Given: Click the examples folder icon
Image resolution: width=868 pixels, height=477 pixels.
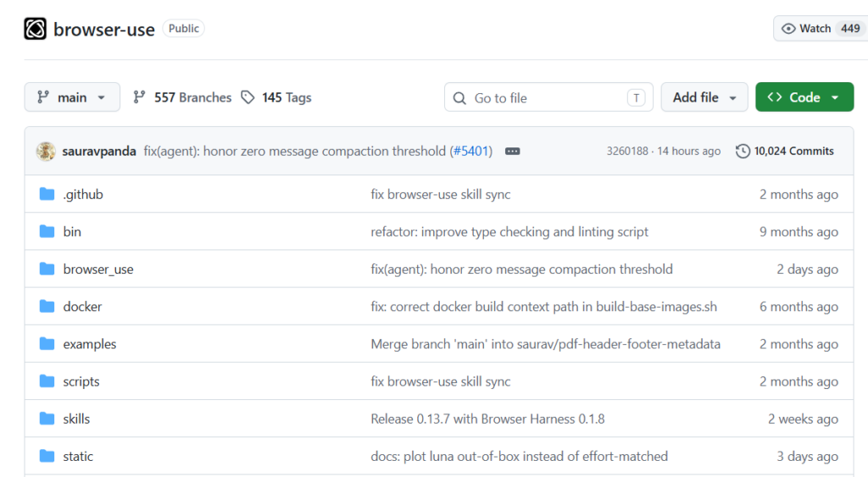Looking at the screenshot, I should point(47,344).
